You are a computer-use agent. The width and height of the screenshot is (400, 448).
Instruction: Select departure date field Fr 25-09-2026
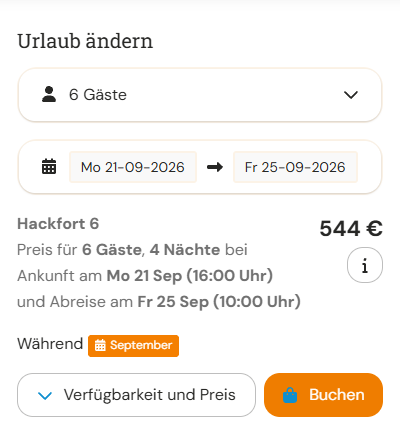pyautogui.click(x=295, y=167)
